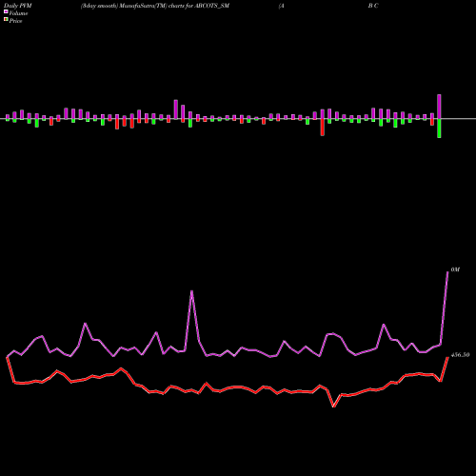Click the Price legend swatch
Image resolution: width=476 pixels, height=476 pixels.
[x=6, y=20]
